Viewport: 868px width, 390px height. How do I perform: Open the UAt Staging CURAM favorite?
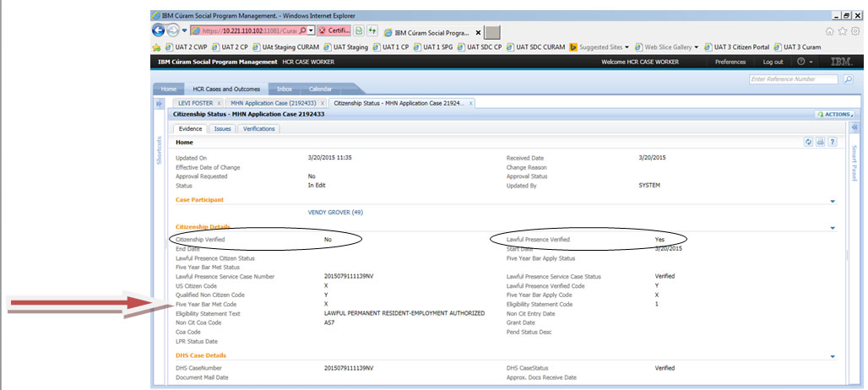[x=286, y=47]
